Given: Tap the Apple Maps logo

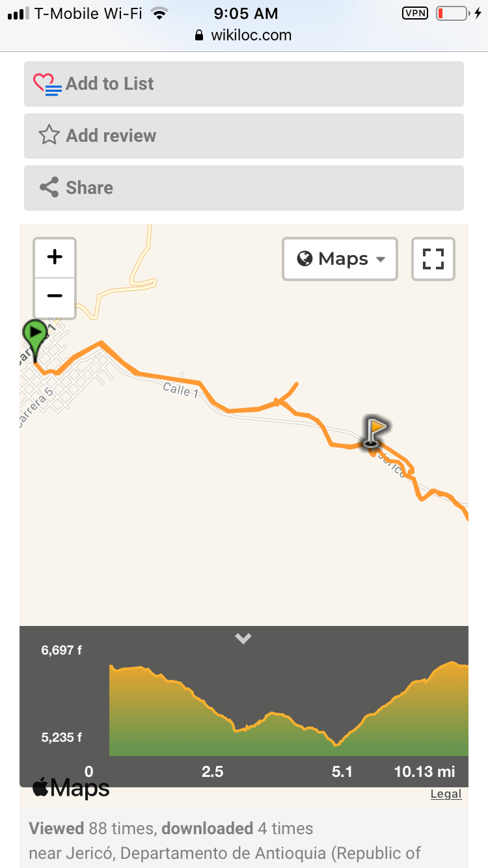Looking at the screenshot, I should pos(71,789).
